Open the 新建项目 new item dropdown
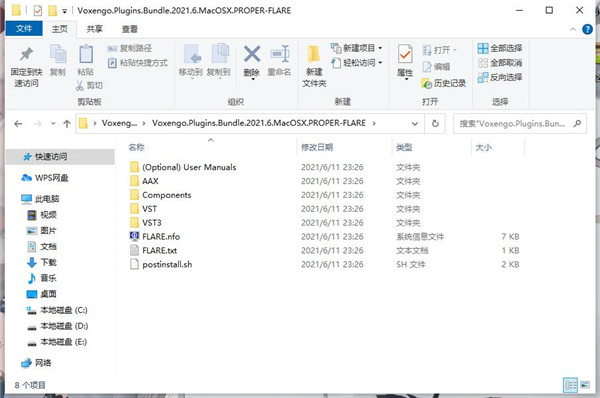Image resolution: width=600 pixels, height=398 pixels. (x=356, y=48)
